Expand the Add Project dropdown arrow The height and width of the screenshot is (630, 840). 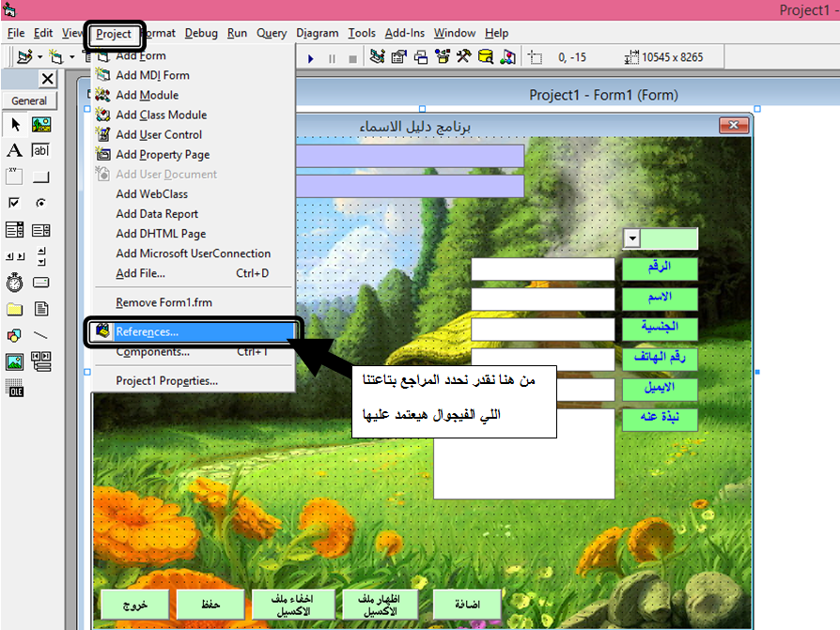[x=39, y=56]
